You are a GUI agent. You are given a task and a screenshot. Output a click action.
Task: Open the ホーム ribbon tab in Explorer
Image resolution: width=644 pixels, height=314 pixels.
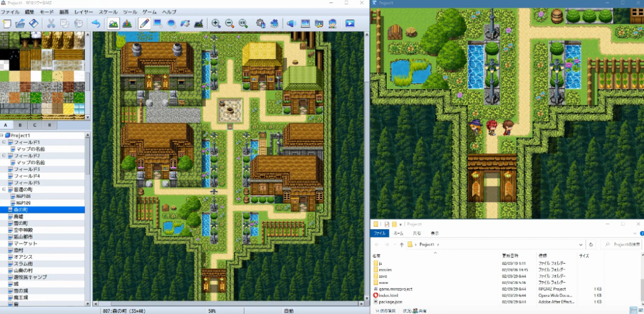coord(397,232)
